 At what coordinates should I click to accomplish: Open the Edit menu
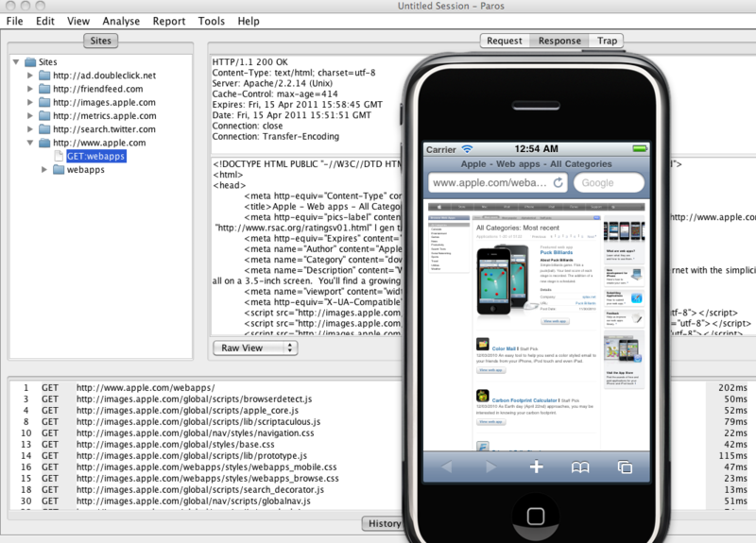pos(44,21)
